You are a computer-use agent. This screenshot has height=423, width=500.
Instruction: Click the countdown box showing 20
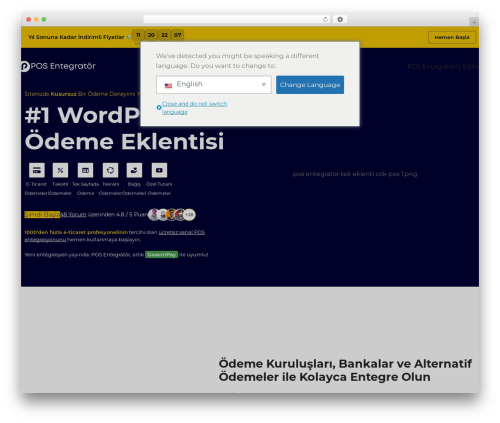151,35
